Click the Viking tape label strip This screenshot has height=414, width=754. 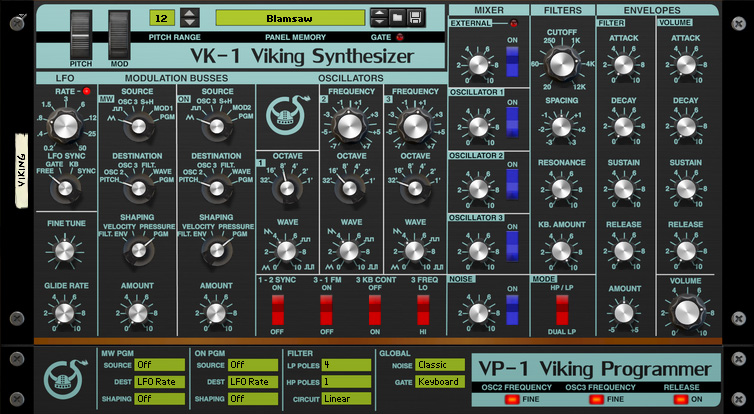tap(22, 171)
